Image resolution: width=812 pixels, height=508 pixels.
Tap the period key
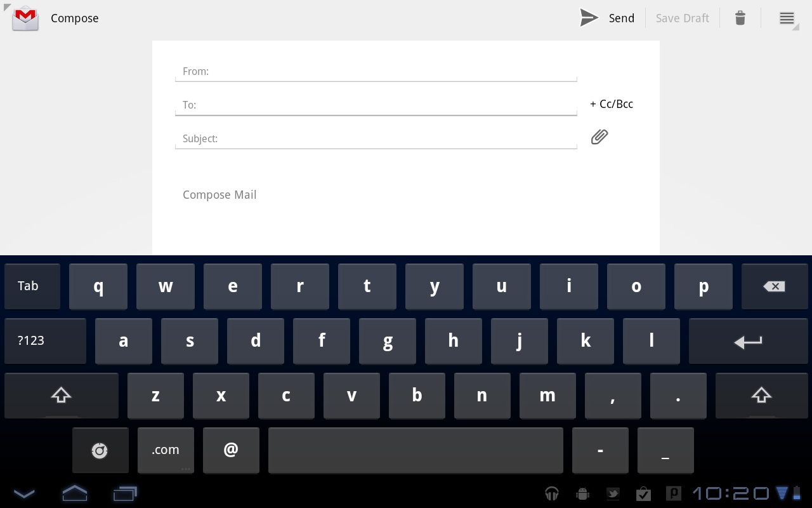pyautogui.click(x=678, y=396)
